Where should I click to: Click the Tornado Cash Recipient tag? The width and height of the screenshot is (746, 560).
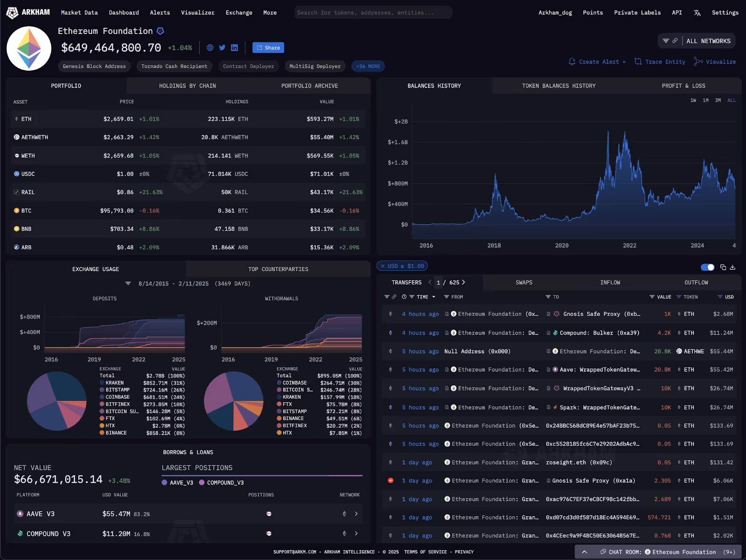click(x=174, y=67)
